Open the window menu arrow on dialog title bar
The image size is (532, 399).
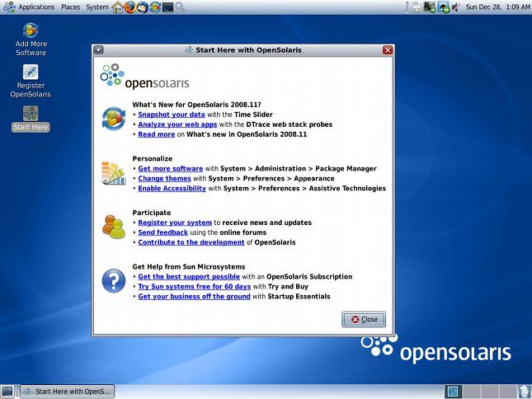click(x=98, y=50)
